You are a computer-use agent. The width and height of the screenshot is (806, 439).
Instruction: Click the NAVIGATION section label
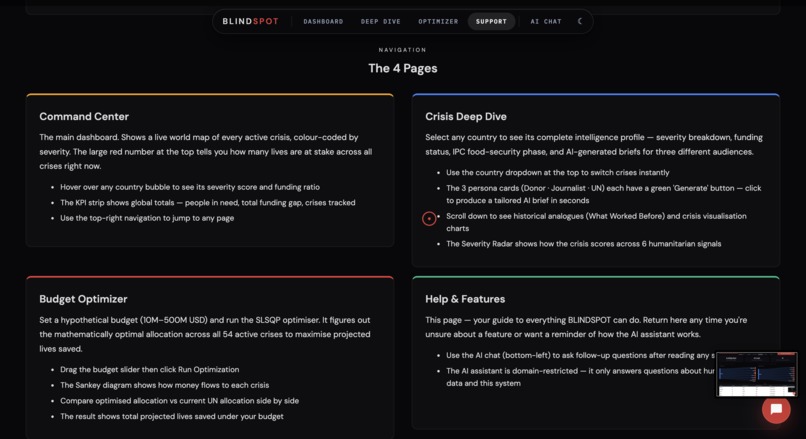click(x=402, y=50)
